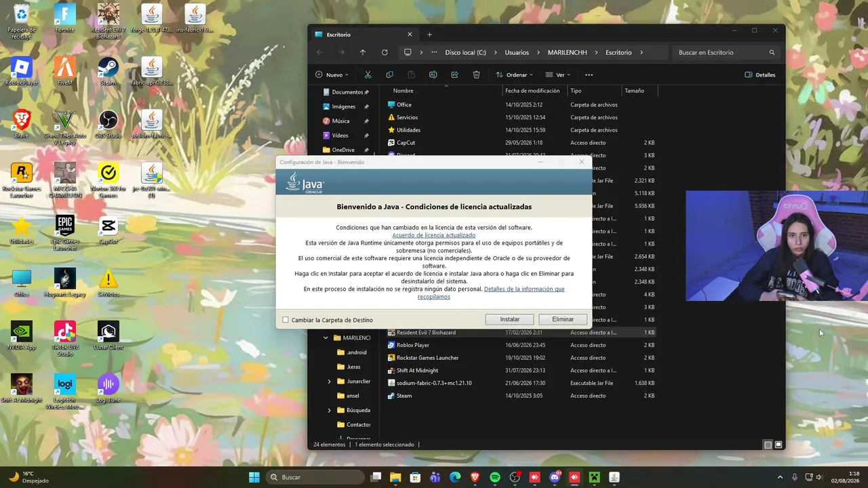This screenshot has height=488, width=868.
Task: Click the Share icon in Explorer toolbar
Action: point(454,75)
